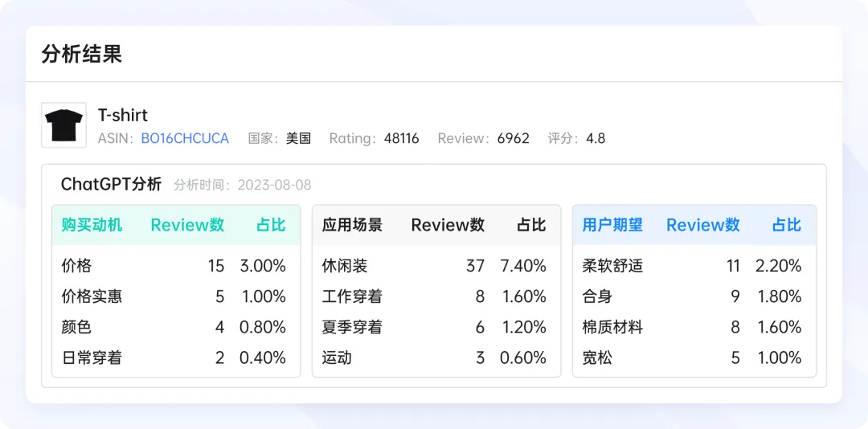
Task: Select the country value 美国
Action: 298,138
